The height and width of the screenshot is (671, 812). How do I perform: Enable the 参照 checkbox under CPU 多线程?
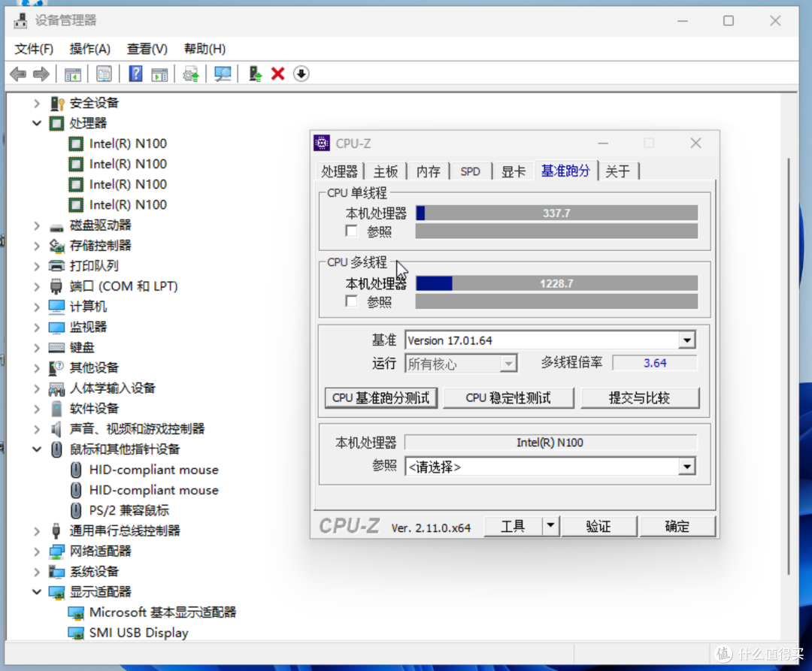click(352, 301)
